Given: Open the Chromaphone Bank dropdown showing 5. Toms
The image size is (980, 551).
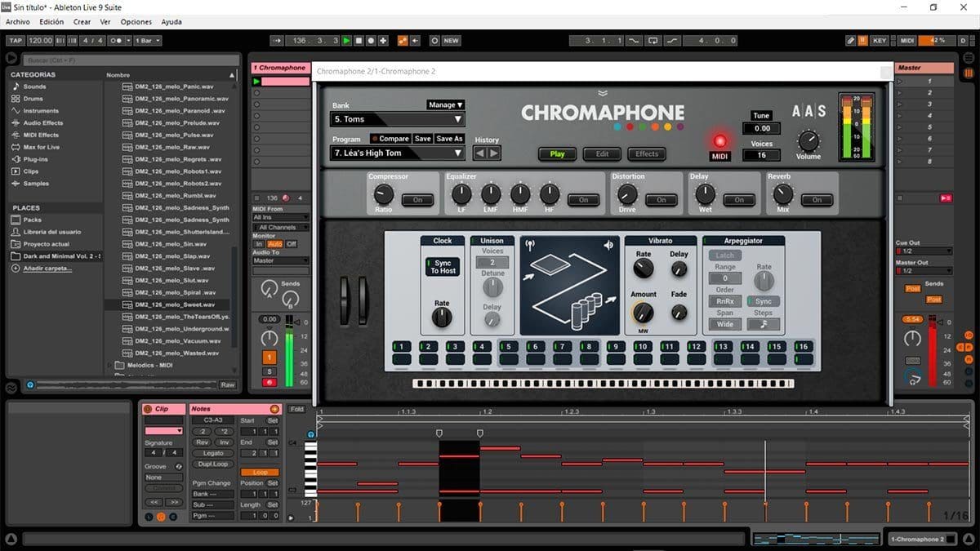Looking at the screenshot, I should pyautogui.click(x=398, y=119).
